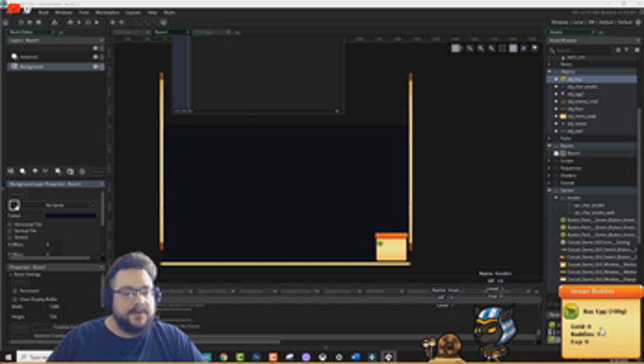Create a new background layer icon

pos(11,171)
